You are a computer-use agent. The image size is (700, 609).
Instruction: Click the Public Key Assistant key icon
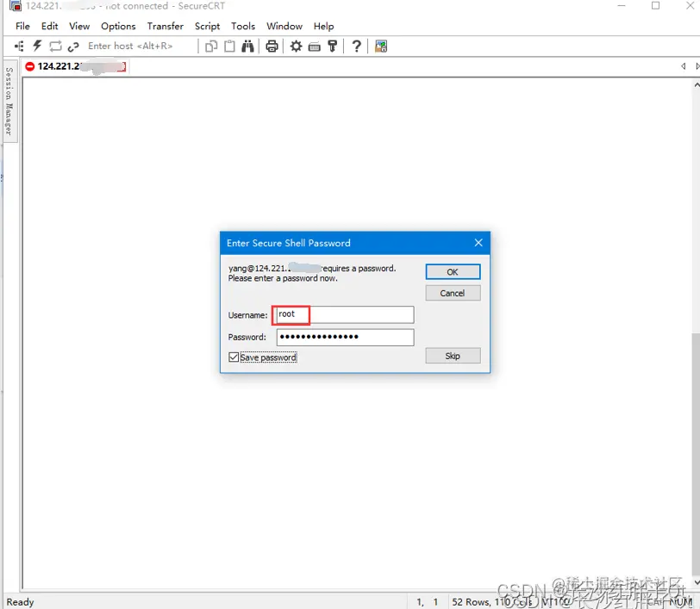[x=332, y=46]
